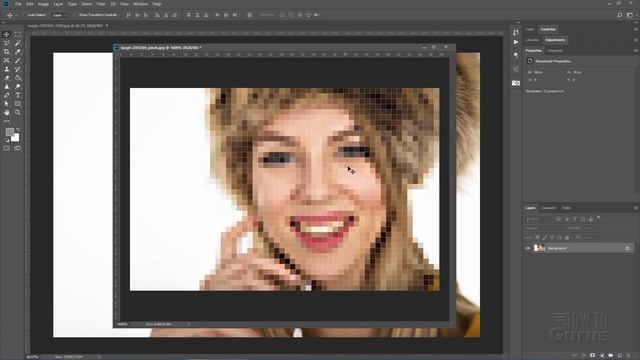The width and height of the screenshot is (640, 360).
Task: Select the Zoom magnifier tool
Action: point(18,112)
